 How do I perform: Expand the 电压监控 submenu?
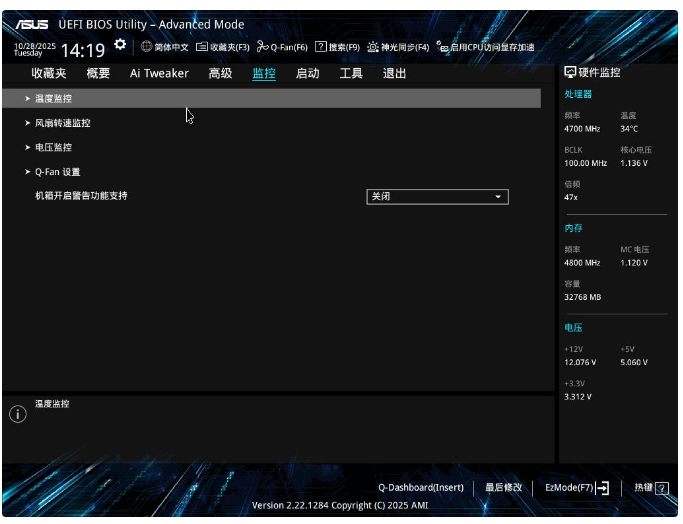53,147
